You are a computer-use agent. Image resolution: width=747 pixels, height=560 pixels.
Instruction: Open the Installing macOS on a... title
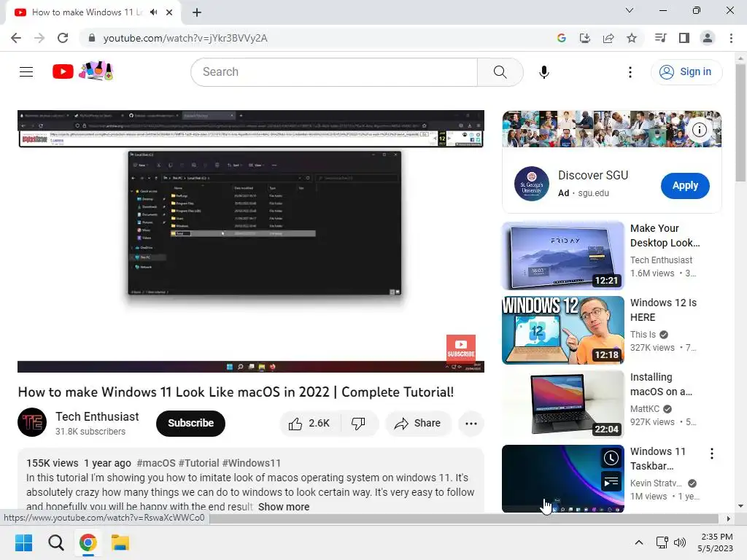(661, 384)
